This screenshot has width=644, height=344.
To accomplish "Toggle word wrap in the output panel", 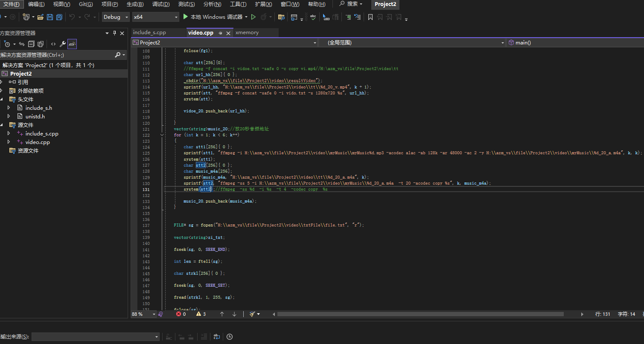I will [x=217, y=337].
